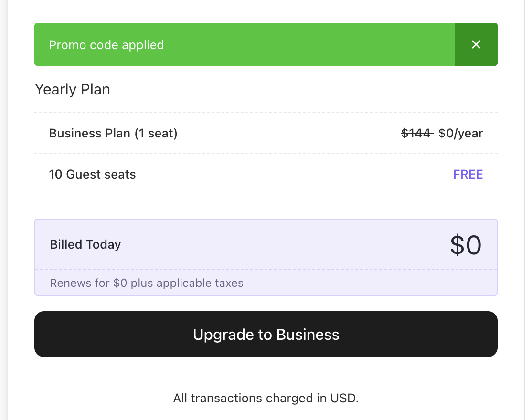Viewport: 532px width, 420px height.
Task: Click the Upgrade to Business button
Action: coord(266,334)
